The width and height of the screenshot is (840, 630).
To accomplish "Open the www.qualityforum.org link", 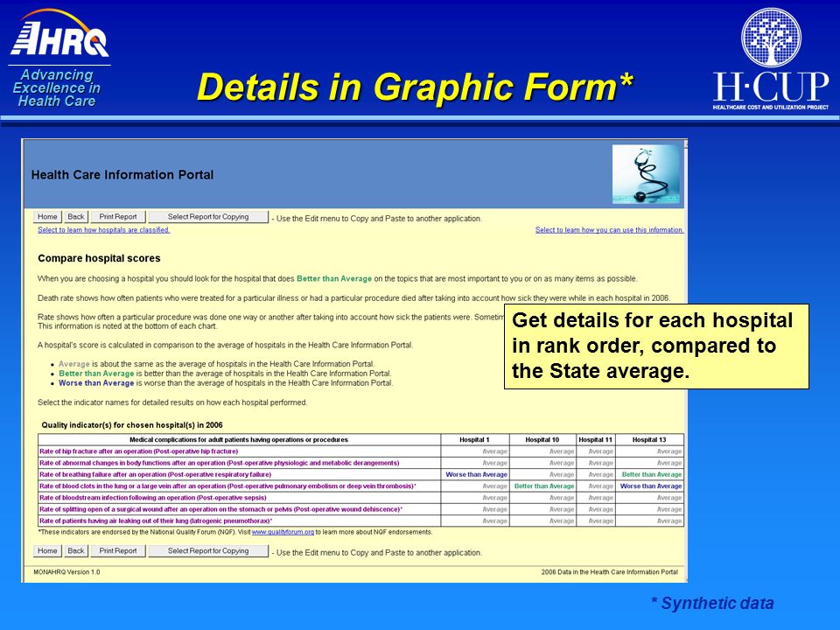I will 283,533.
